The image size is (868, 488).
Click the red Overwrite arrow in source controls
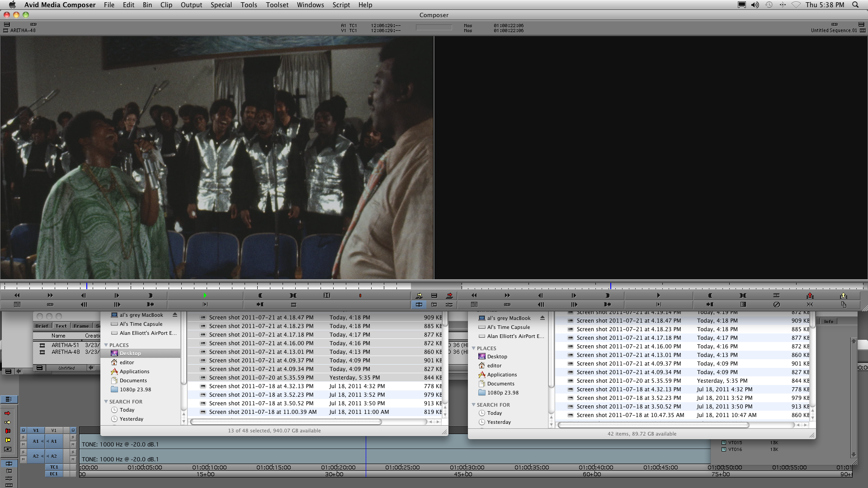coord(449,296)
